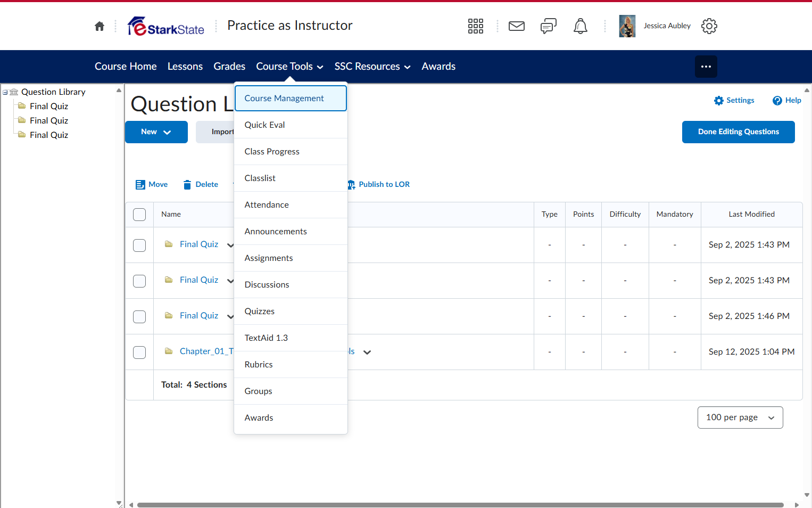Expand the Course Tools dropdown
812x508 pixels.
coord(290,67)
